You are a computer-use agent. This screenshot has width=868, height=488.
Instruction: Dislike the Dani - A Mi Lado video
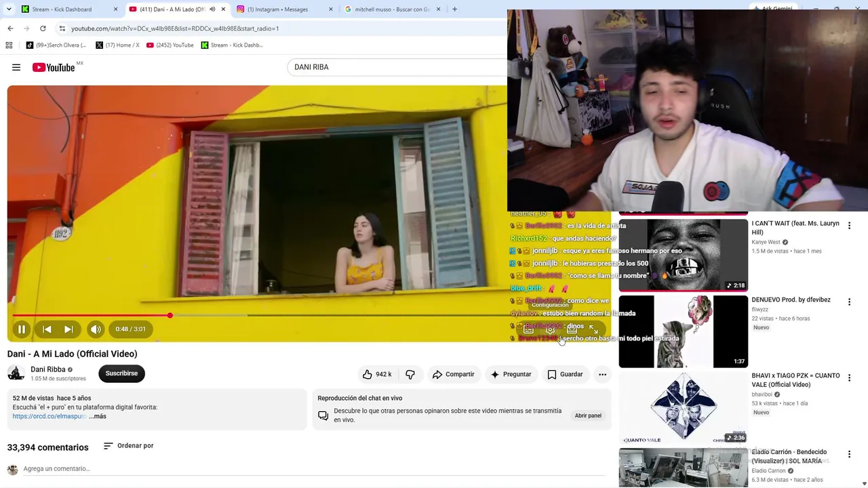click(410, 374)
